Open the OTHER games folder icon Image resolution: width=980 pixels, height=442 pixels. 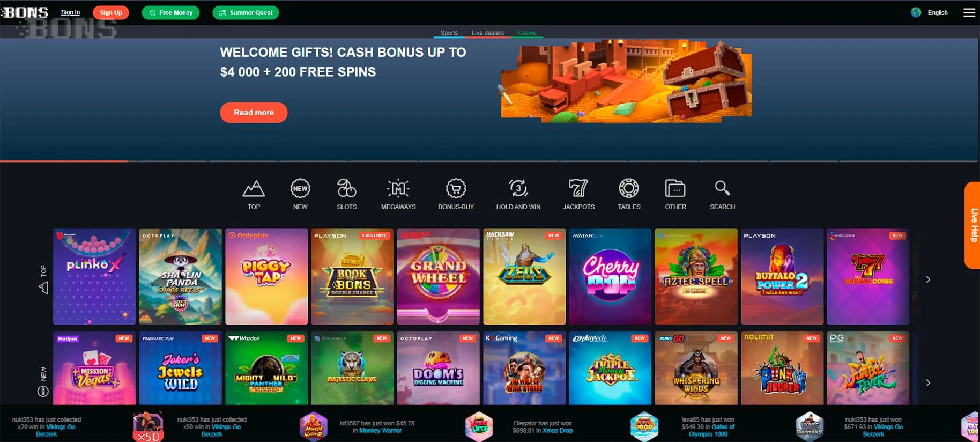point(675,189)
